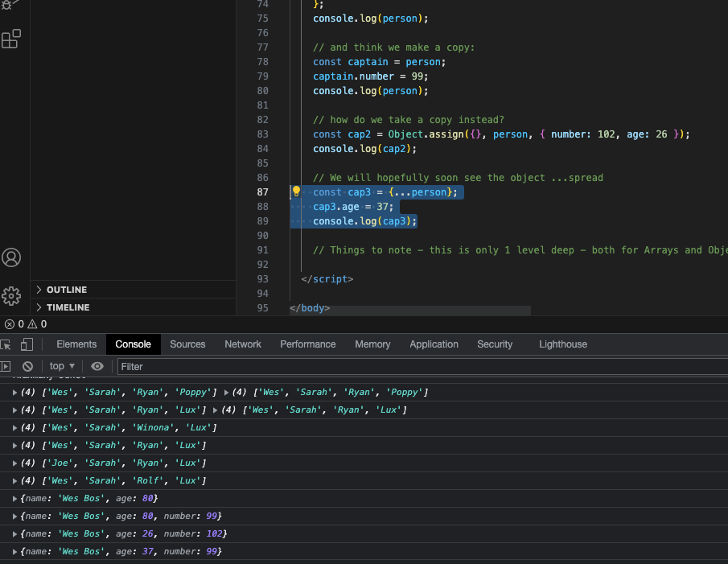728x564 pixels.
Task: Open the Manage gear icon
Action: (x=11, y=295)
